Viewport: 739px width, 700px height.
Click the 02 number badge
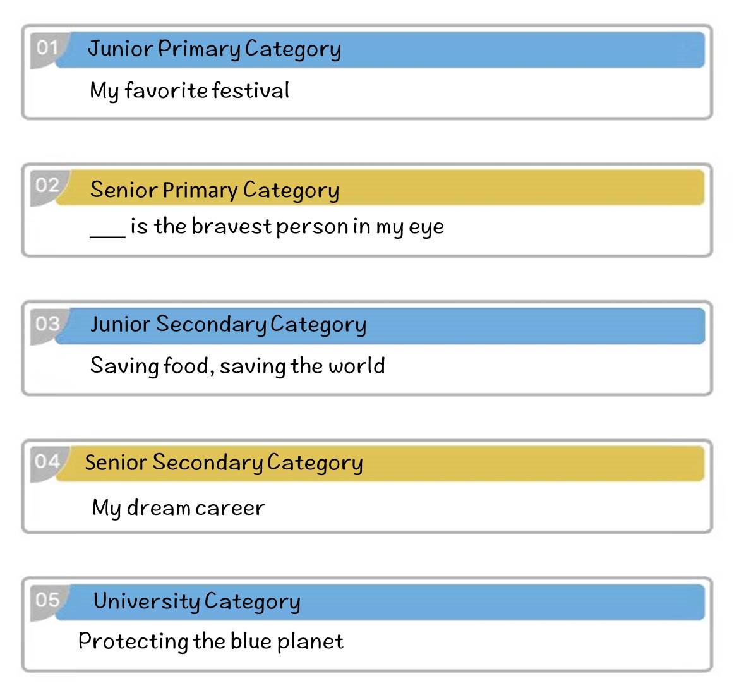tap(47, 186)
